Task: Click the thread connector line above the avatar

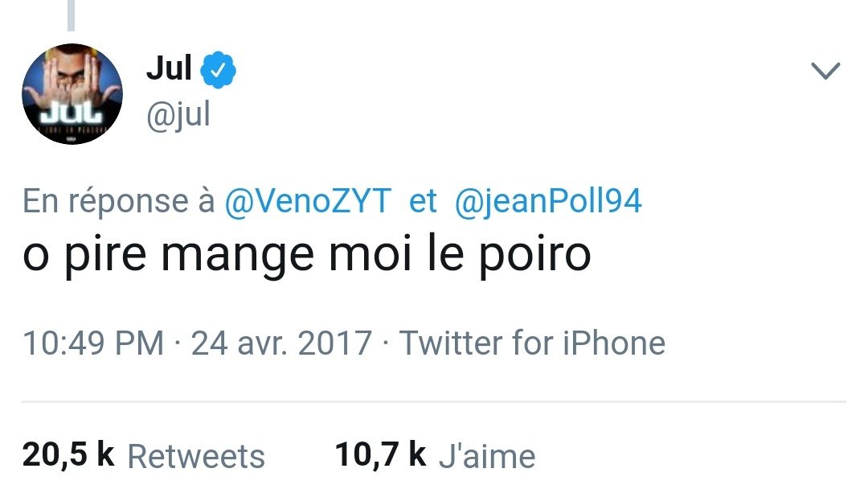Action: tap(71, 15)
